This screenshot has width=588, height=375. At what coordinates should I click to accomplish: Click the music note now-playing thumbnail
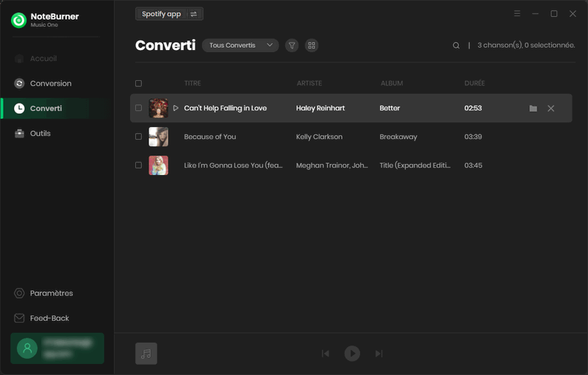pyautogui.click(x=146, y=354)
